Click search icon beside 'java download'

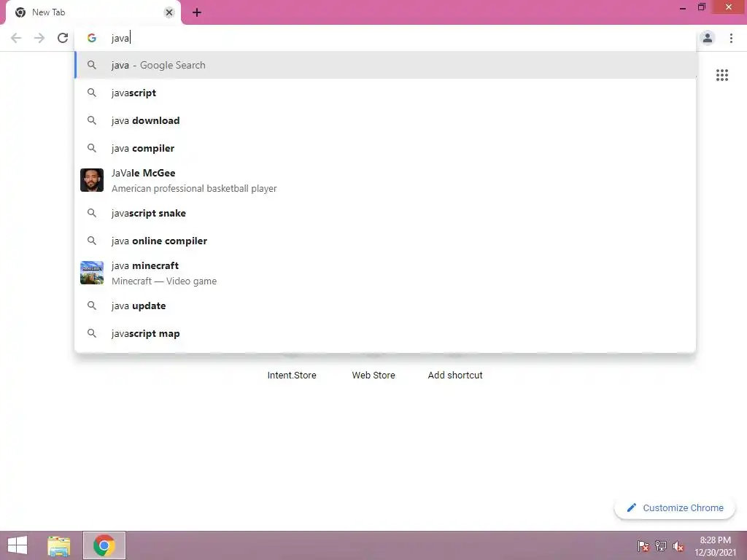(91, 120)
